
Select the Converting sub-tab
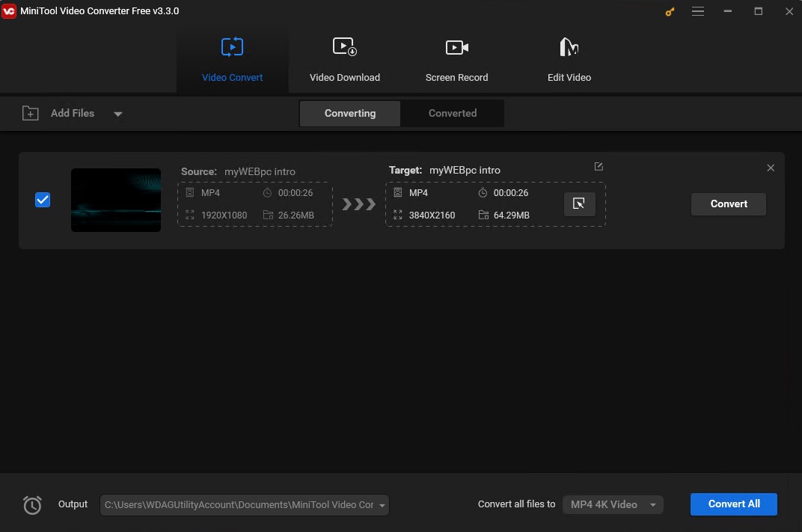point(350,113)
